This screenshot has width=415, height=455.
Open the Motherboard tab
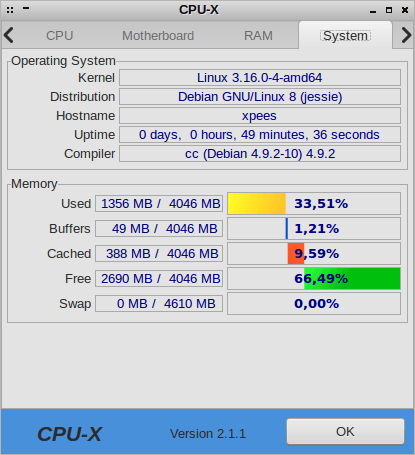click(158, 36)
